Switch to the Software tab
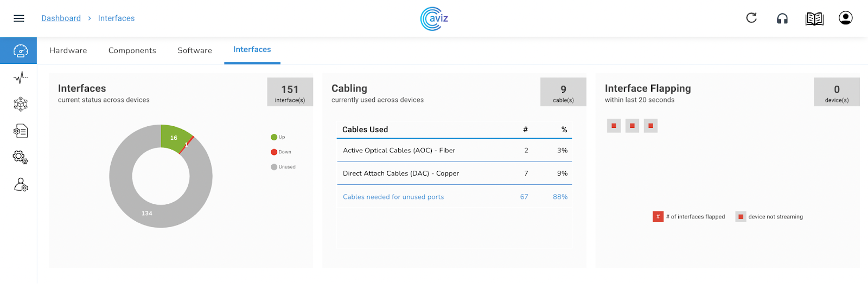Viewport: 868px width, 284px height. 195,50
